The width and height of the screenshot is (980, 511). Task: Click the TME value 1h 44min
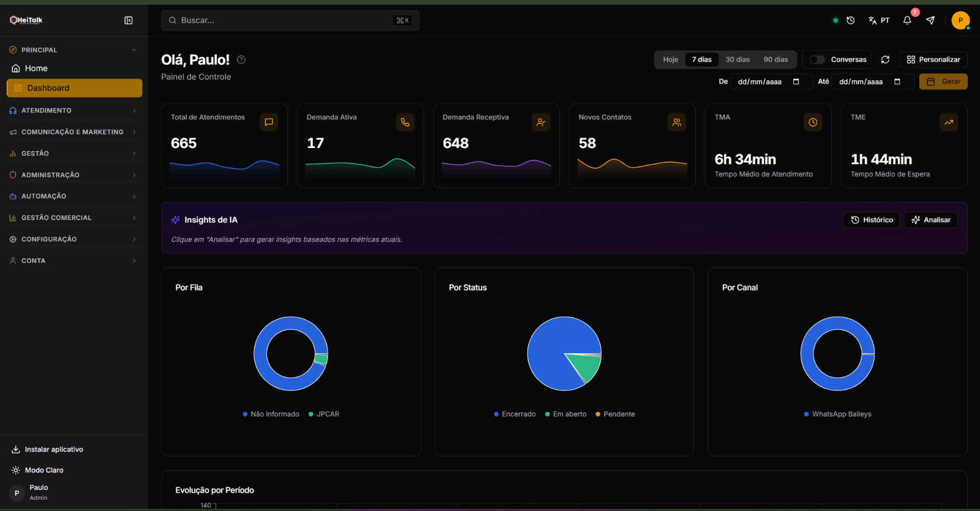tap(881, 160)
